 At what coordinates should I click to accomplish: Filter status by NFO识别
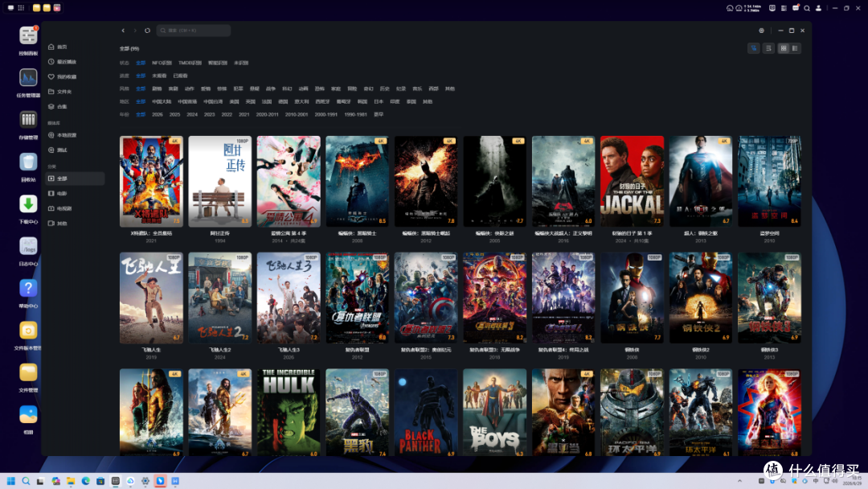[162, 63]
